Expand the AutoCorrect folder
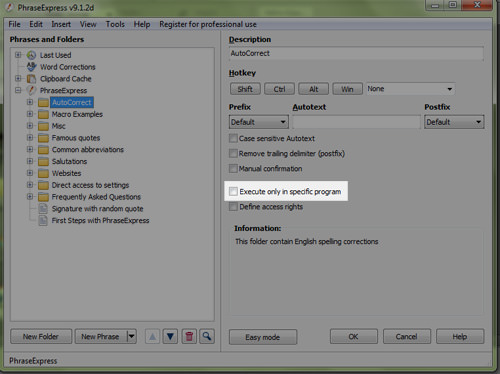The image size is (500, 374). (30, 102)
